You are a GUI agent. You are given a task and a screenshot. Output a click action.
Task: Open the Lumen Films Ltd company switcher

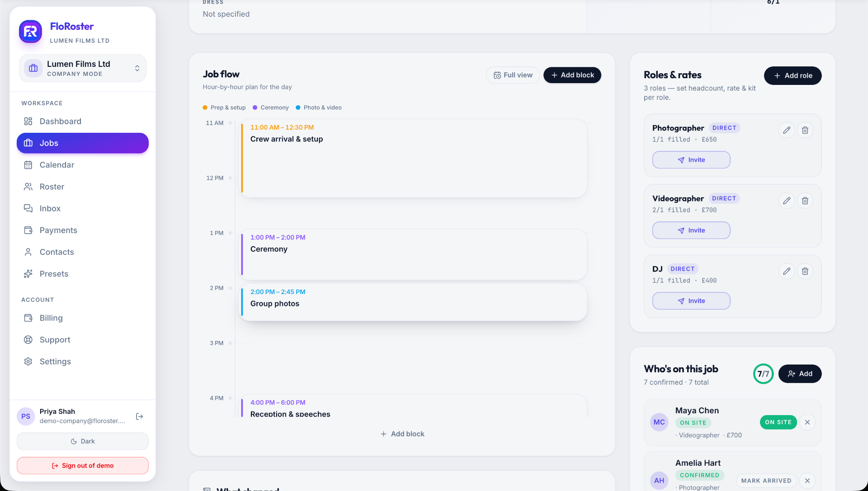(x=83, y=68)
